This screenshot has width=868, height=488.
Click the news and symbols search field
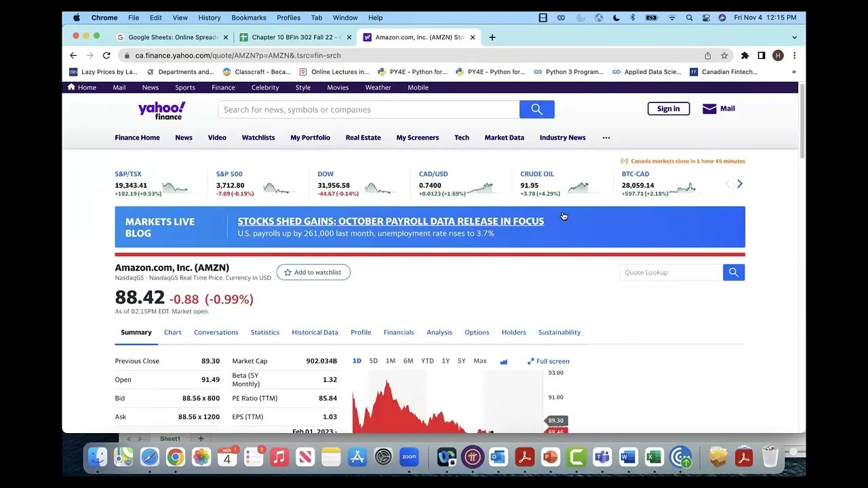[369, 109]
